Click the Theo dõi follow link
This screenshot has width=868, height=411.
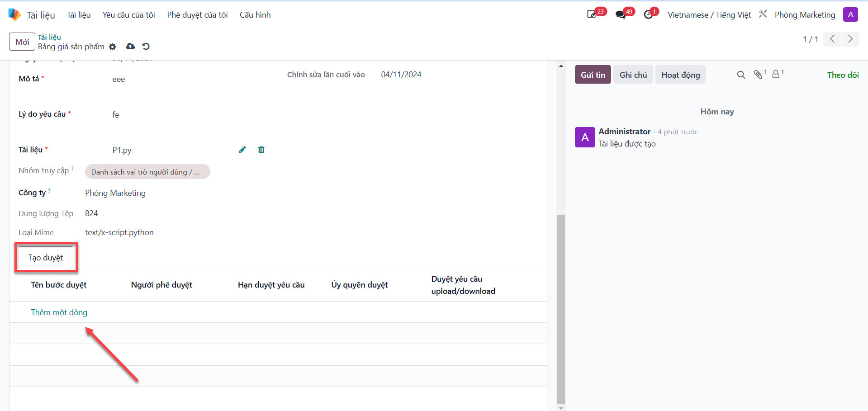coord(843,75)
